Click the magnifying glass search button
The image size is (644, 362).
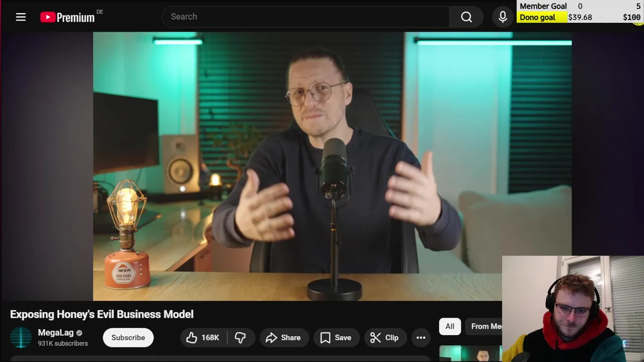[466, 17]
